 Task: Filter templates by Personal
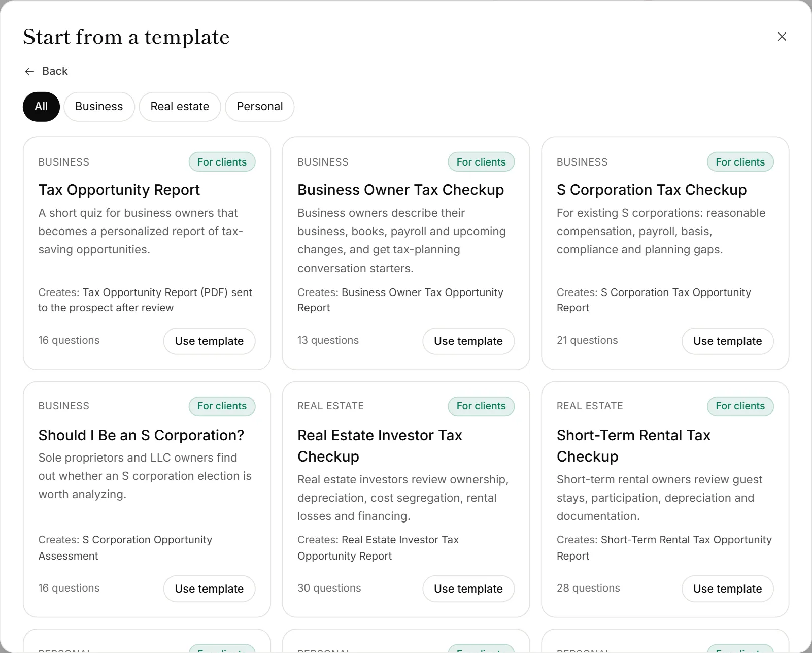click(x=260, y=107)
